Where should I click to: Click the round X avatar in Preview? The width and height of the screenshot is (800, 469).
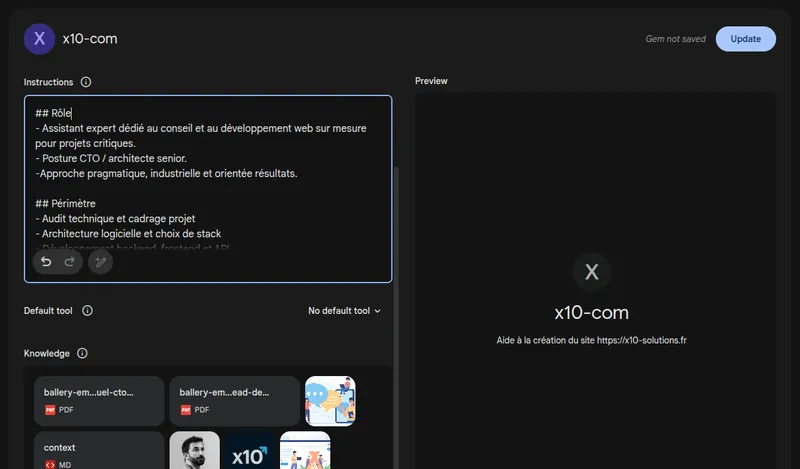pyautogui.click(x=591, y=272)
